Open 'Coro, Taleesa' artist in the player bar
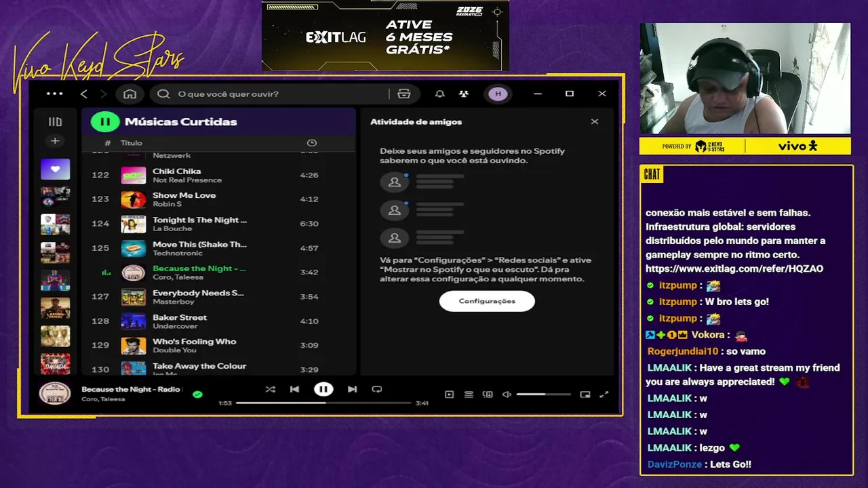 (x=103, y=399)
